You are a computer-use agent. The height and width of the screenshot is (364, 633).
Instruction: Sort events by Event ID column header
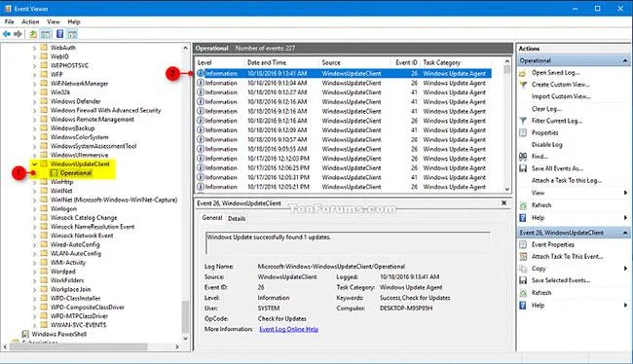[x=405, y=62]
